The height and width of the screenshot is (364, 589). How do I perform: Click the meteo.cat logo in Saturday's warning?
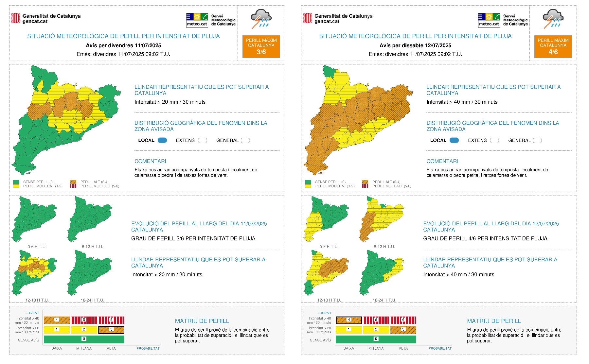489,20
